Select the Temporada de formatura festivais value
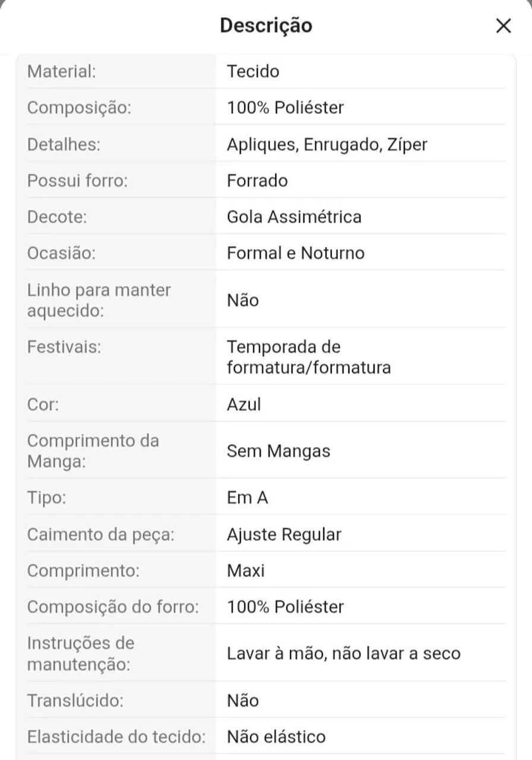 pyautogui.click(x=309, y=357)
